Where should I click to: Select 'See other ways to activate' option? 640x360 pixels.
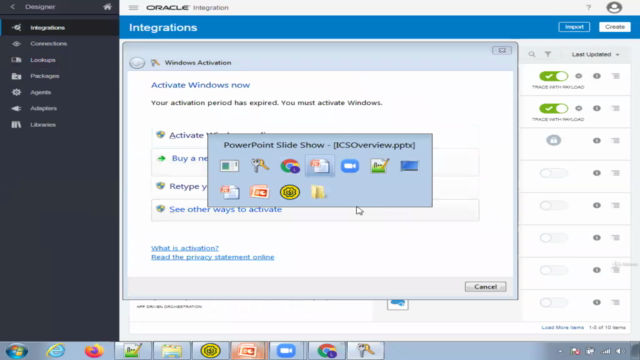click(315, 210)
